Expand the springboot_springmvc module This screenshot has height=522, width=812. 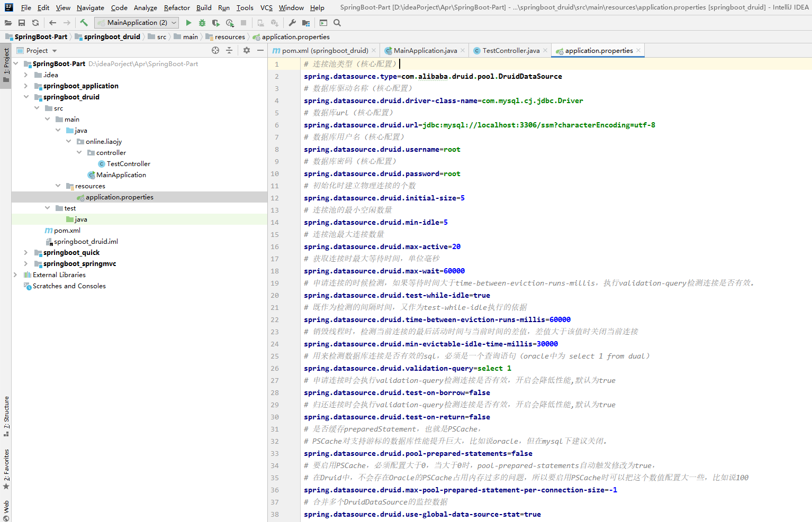[26, 264]
